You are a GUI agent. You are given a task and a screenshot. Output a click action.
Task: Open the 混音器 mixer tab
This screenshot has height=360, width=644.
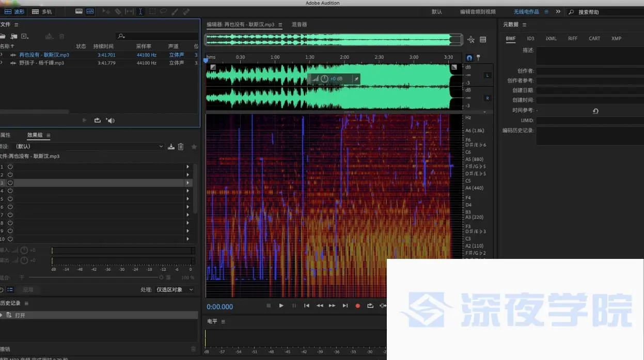pos(299,24)
